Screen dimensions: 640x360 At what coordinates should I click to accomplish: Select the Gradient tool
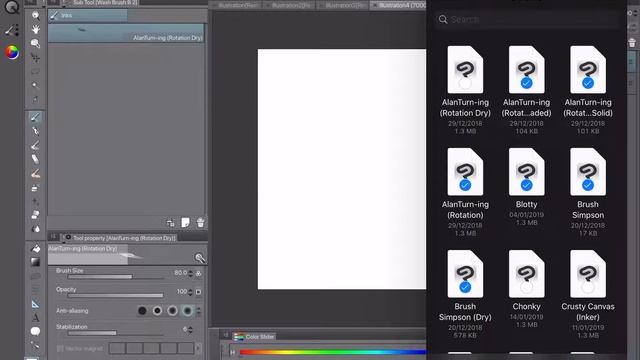click(36, 262)
